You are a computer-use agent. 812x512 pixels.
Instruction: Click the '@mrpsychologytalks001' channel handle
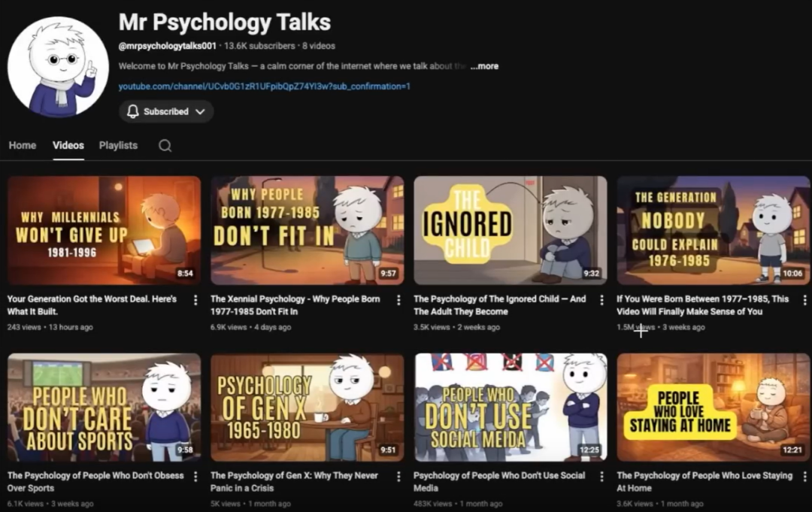click(x=167, y=46)
